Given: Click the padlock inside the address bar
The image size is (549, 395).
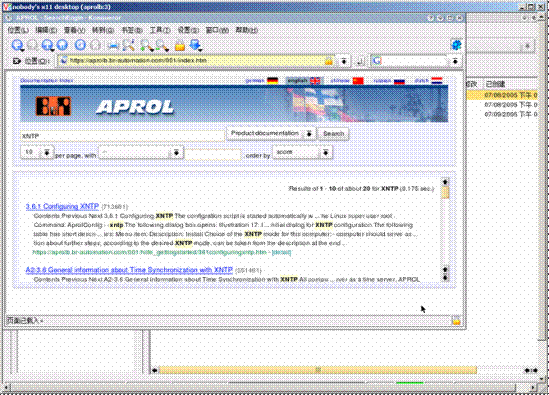Looking at the screenshot, I should click(x=328, y=61).
